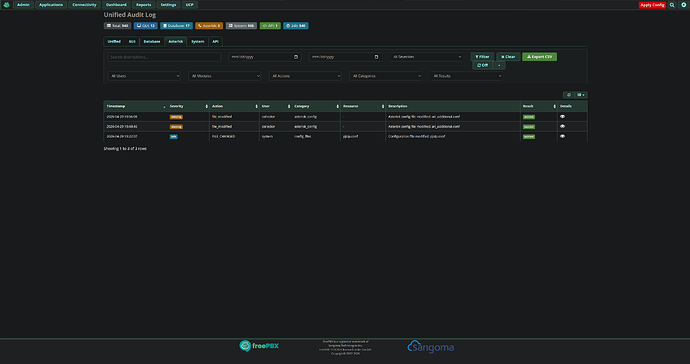Sort the table by the Timestamp column
This screenshot has width=690, height=364.
click(x=135, y=106)
